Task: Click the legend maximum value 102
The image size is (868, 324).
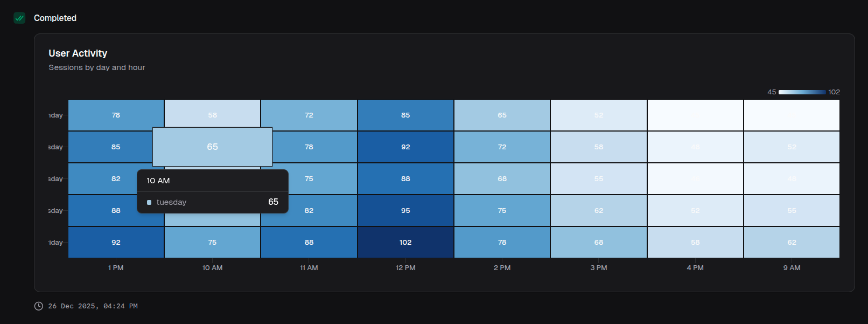Action: coord(834,92)
